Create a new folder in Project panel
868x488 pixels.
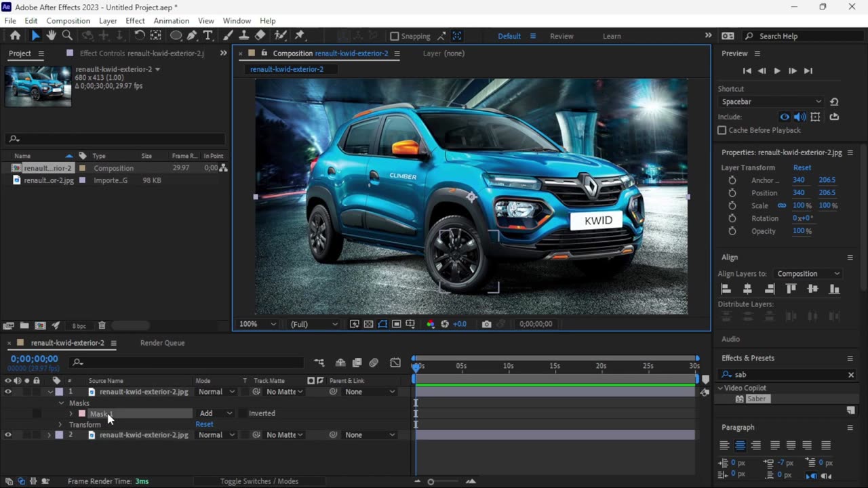(x=24, y=326)
